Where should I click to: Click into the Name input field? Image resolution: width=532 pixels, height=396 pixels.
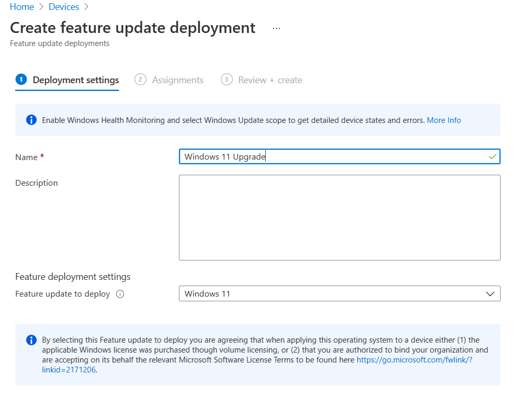coord(339,156)
